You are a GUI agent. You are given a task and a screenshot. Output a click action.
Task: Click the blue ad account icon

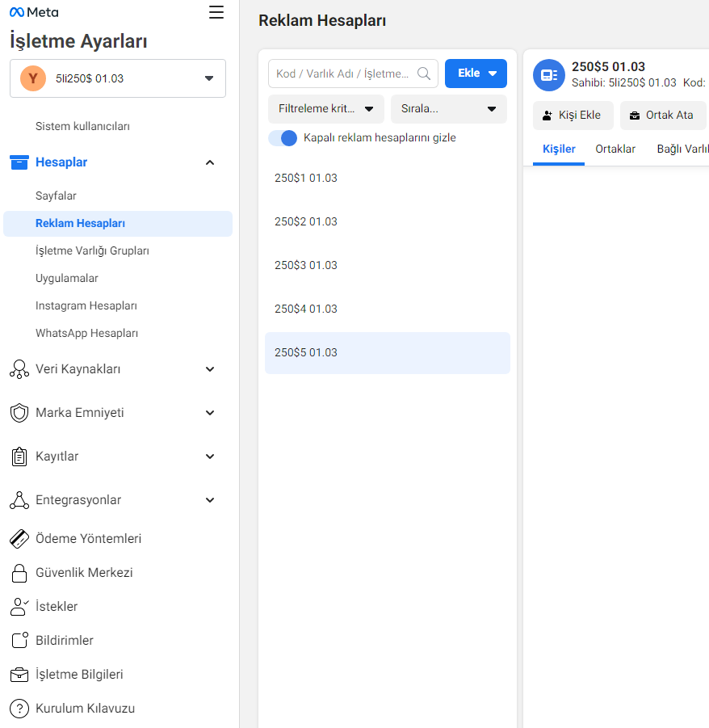pyautogui.click(x=549, y=75)
